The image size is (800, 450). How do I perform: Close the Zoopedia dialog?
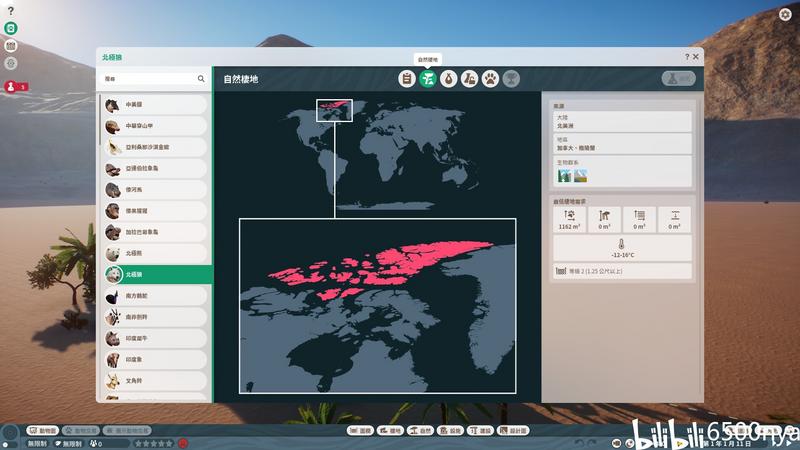click(695, 57)
